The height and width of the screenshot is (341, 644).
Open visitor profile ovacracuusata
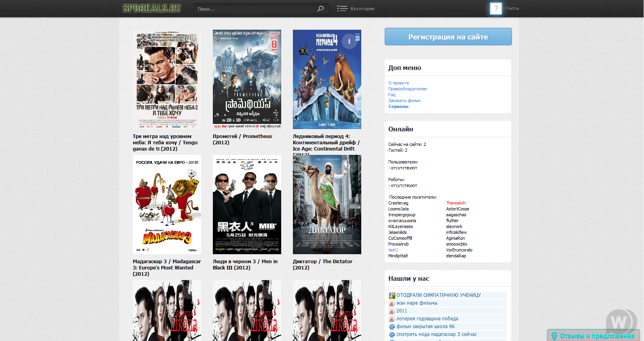coord(402,221)
